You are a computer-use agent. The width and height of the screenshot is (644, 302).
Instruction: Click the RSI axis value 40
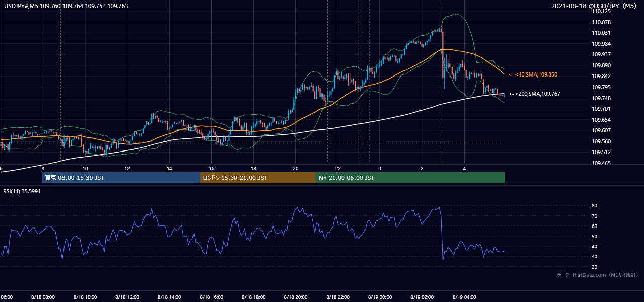click(594, 247)
